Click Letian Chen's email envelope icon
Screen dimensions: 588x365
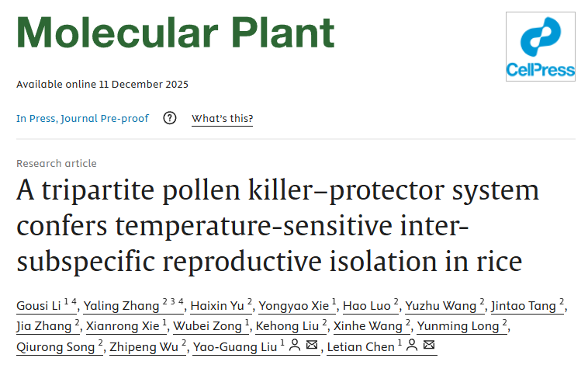click(429, 346)
